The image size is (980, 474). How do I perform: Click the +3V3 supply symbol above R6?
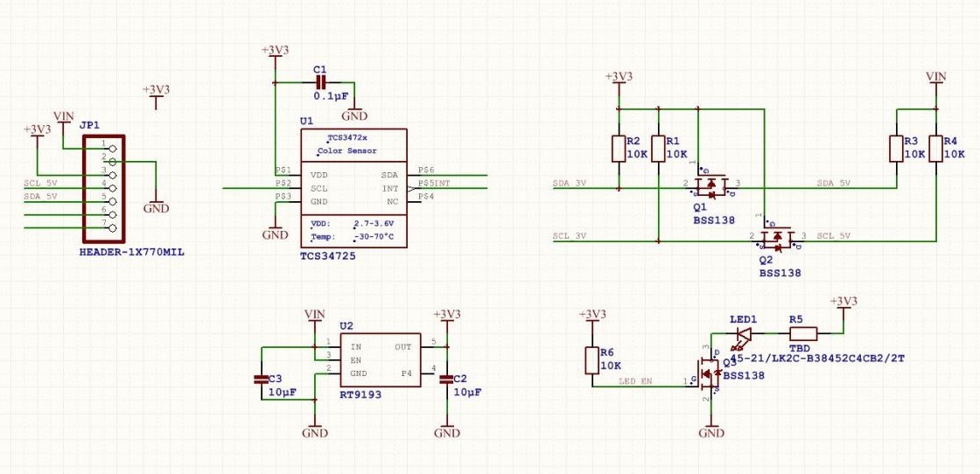click(x=591, y=314)
